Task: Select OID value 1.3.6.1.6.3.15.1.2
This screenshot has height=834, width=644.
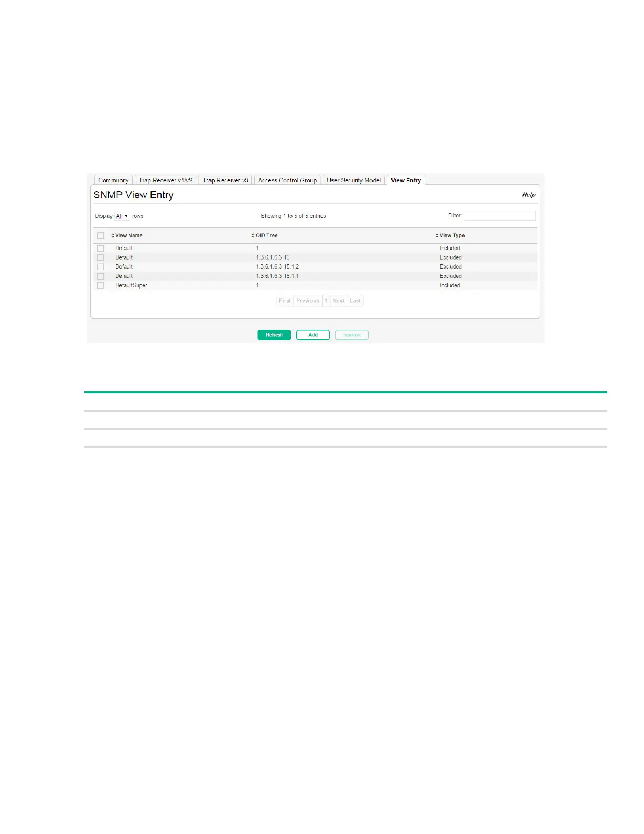Action: point(277,266)
